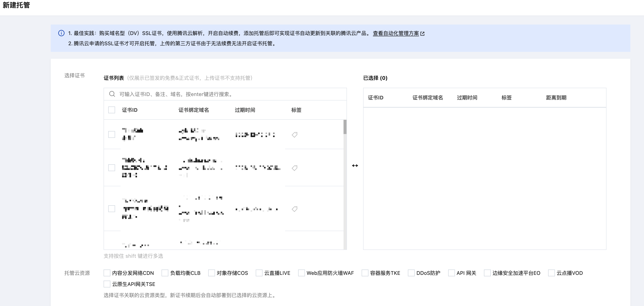Click the transfer arrows icon between lists

[355, 166]
